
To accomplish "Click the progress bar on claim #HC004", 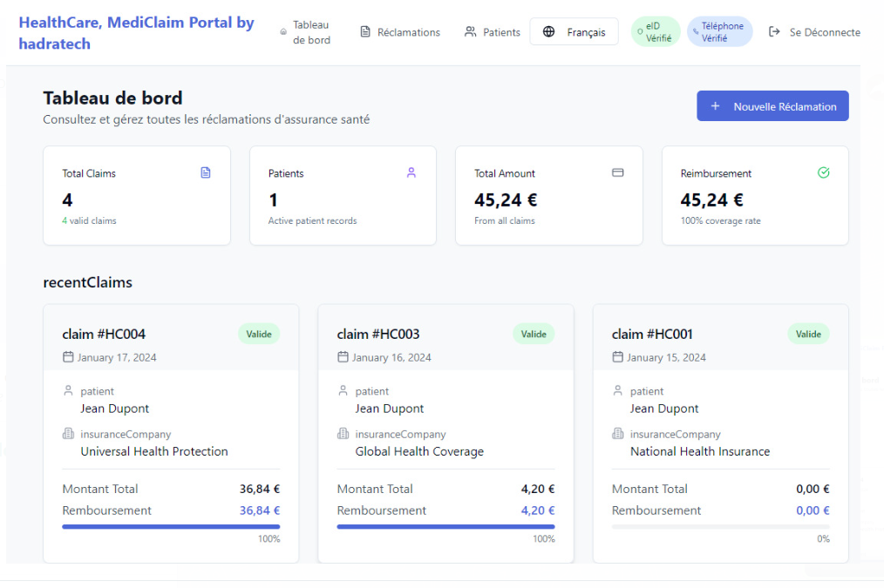I will (171, 526).
